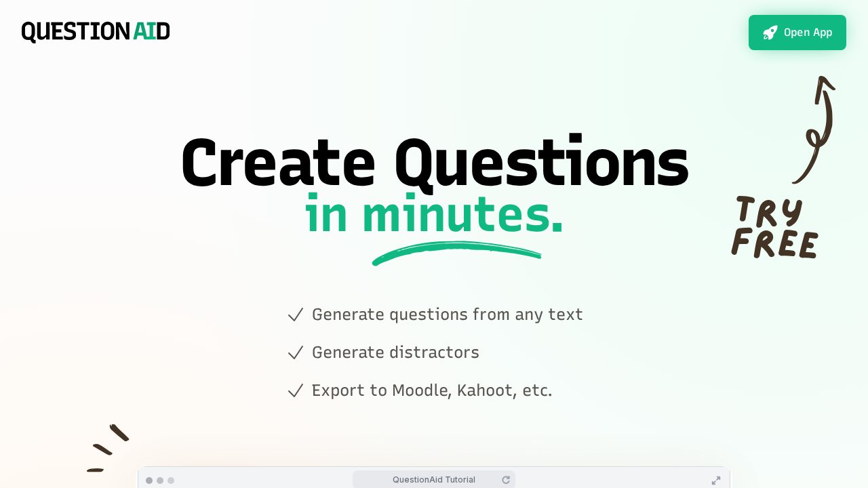Click the checkmark beside Export to Moodle, Kahoot, etc.
The image size is (868, 488).
(x=296, y=390)
